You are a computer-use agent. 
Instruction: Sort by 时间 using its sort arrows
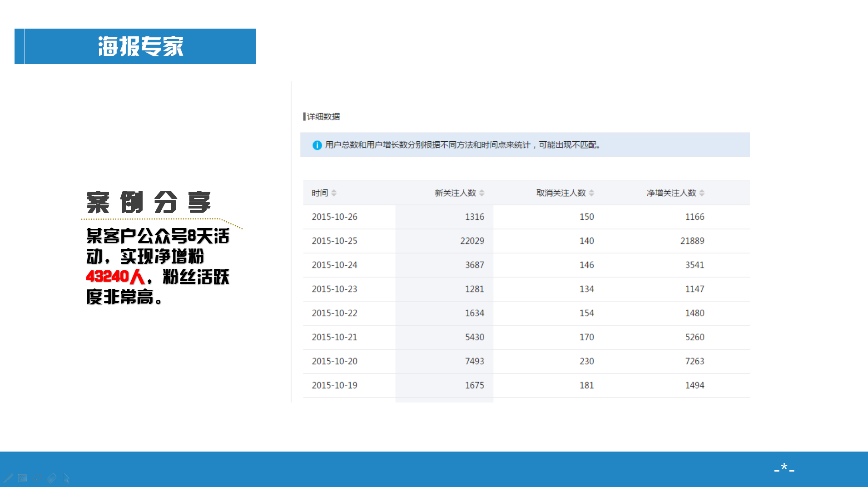(334, 193)
